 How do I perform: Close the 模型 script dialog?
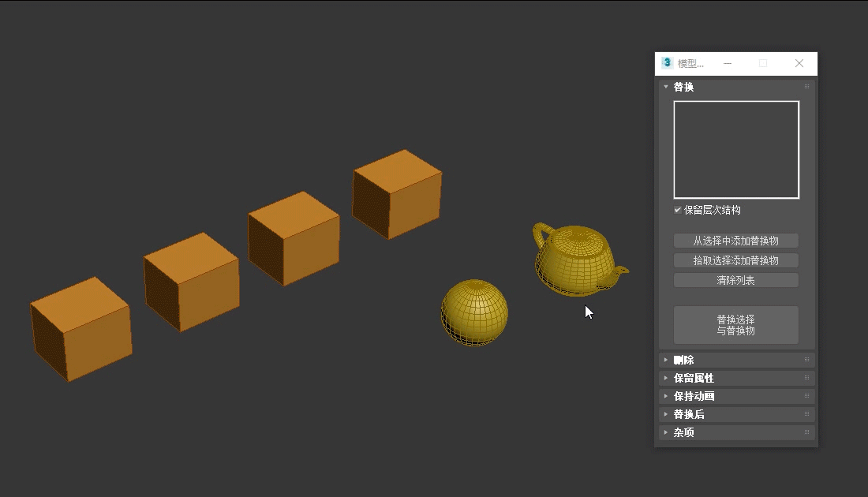(799, 64)
